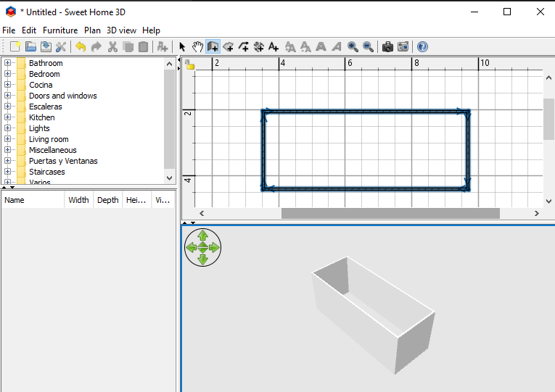
Task: Toggle italic text style icon
Action: point(337,46)
